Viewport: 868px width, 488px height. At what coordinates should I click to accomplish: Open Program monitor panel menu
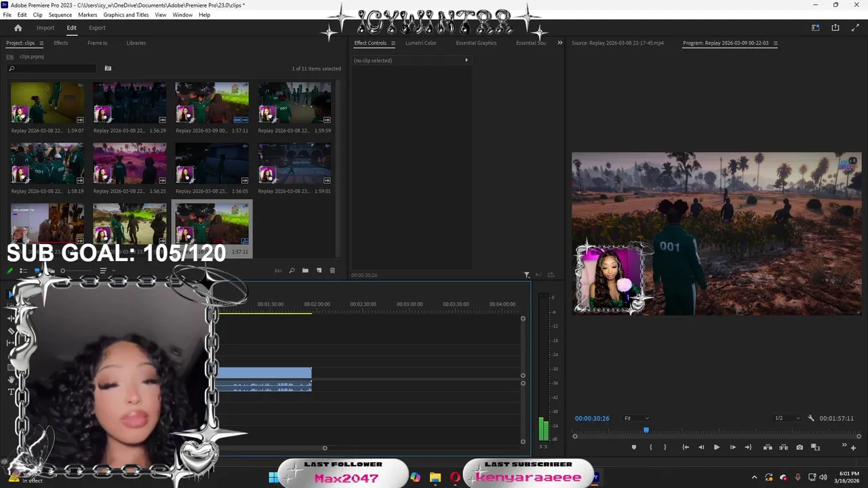click(x=775, y=43)
